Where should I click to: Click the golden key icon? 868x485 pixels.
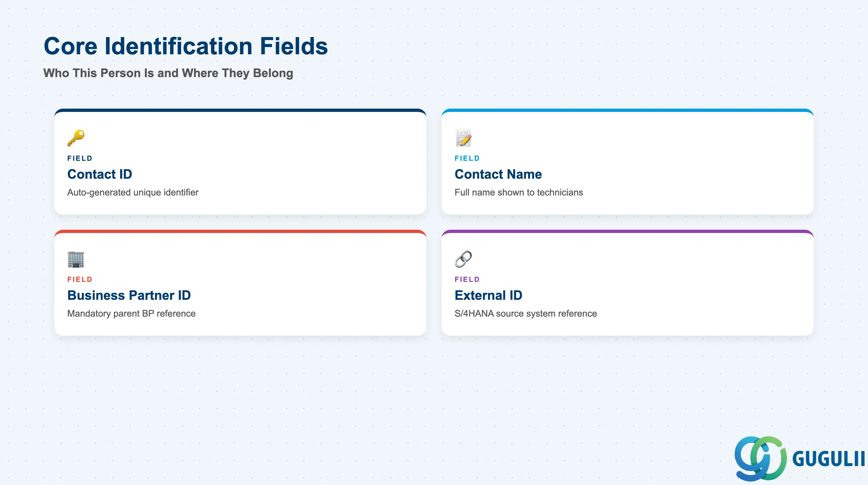tap(76, 138)
